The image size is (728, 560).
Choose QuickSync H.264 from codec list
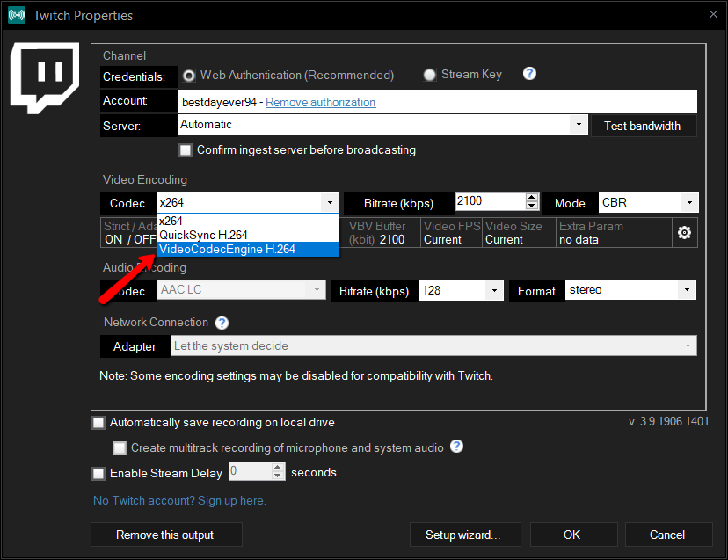pyautogui.click(x=248, y=235)
